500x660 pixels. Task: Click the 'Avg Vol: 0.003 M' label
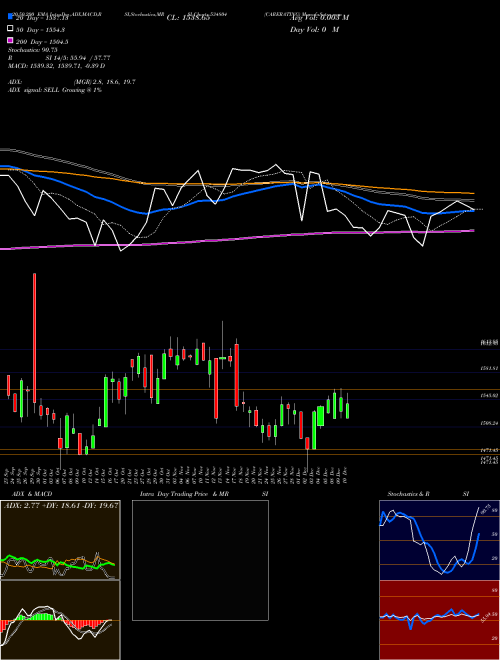click(319, 18)
